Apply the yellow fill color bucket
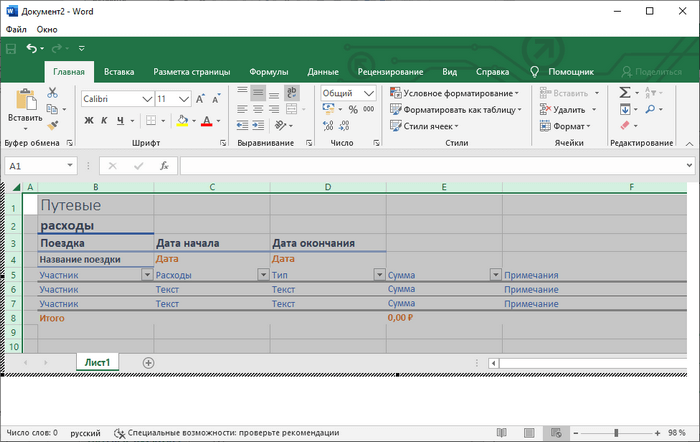Screen dimensions: 700x442 click(x=182, y=121)
